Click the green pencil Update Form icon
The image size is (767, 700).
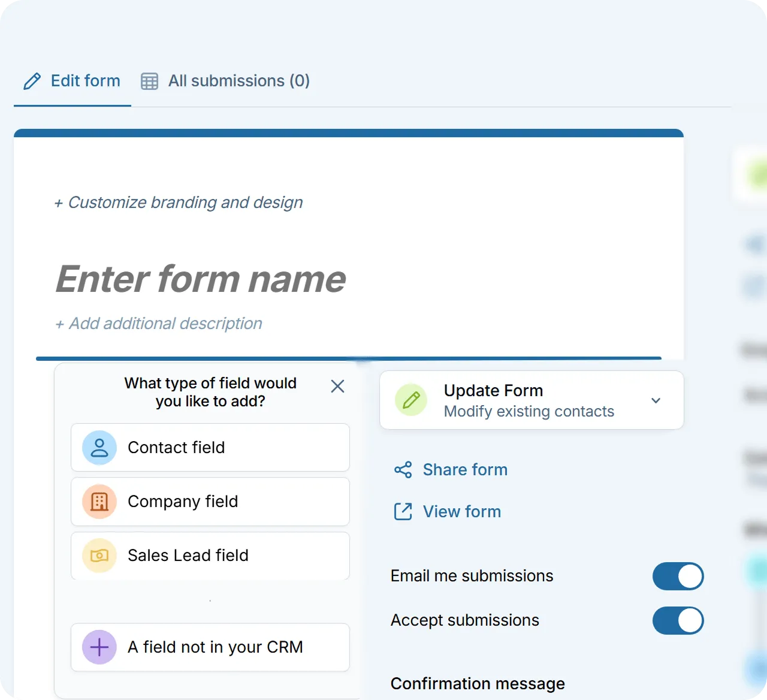(411, 400)
